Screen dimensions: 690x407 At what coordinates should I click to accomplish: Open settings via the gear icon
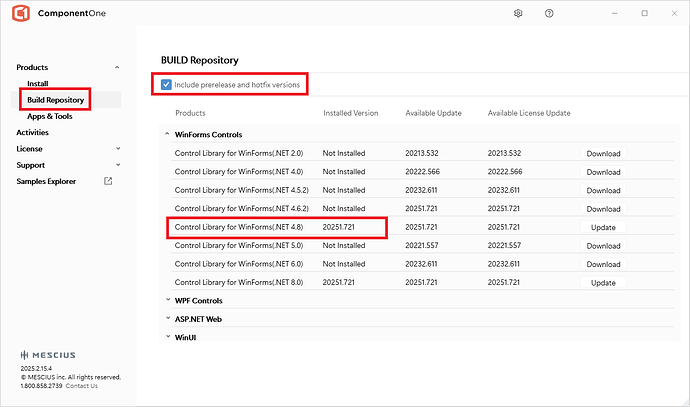tap(518, 14)
